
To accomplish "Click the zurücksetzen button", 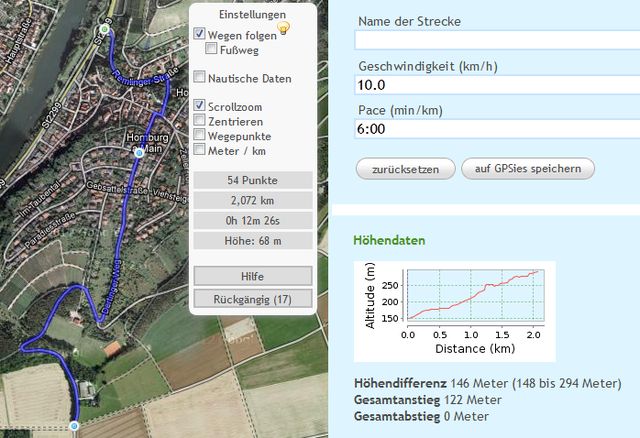I will point(405,168).
